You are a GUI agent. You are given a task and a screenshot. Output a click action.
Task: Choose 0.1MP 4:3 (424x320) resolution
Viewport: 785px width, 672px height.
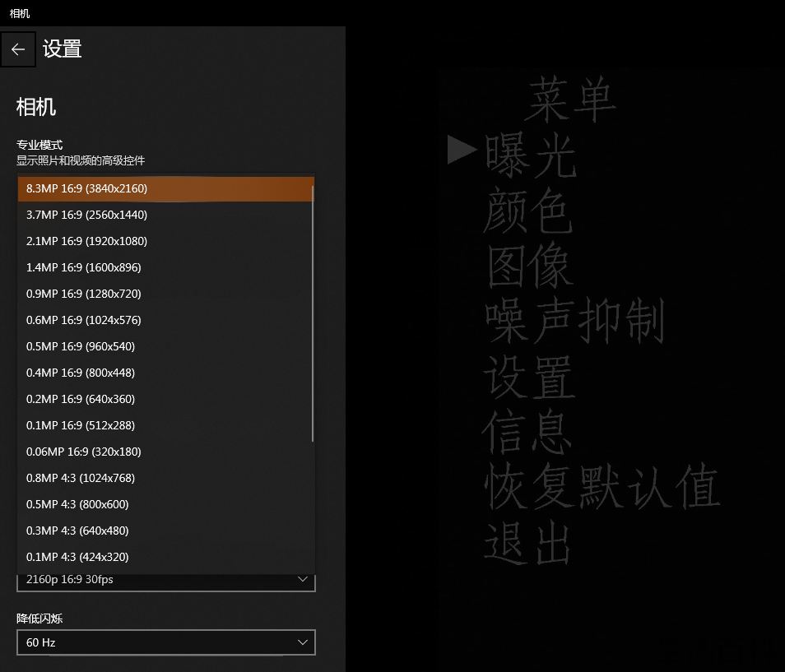[x=165, y=557]
